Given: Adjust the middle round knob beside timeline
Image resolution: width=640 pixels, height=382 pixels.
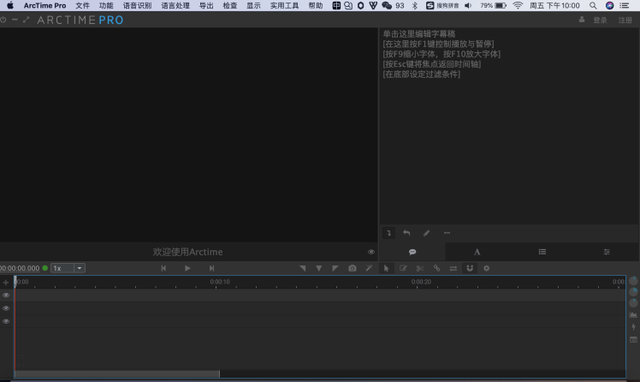Looking at the screenshot, I should click(633, 291).
